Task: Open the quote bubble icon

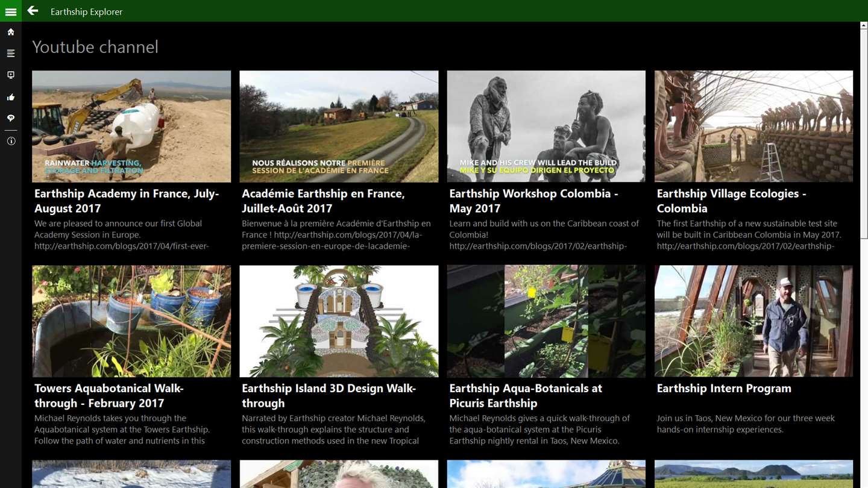Action: tap(11, 118)
